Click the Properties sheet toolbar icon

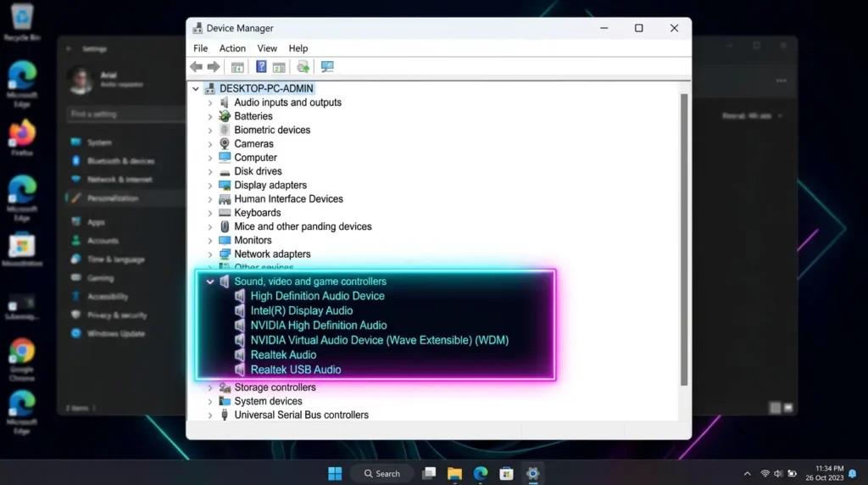click(x=279, y=67)
